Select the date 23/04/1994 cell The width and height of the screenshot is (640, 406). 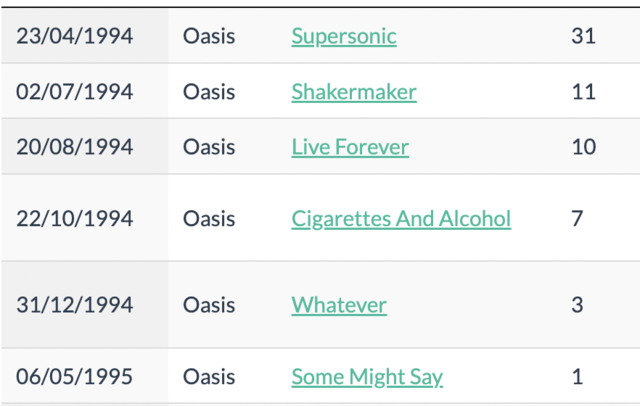point(75,36)
